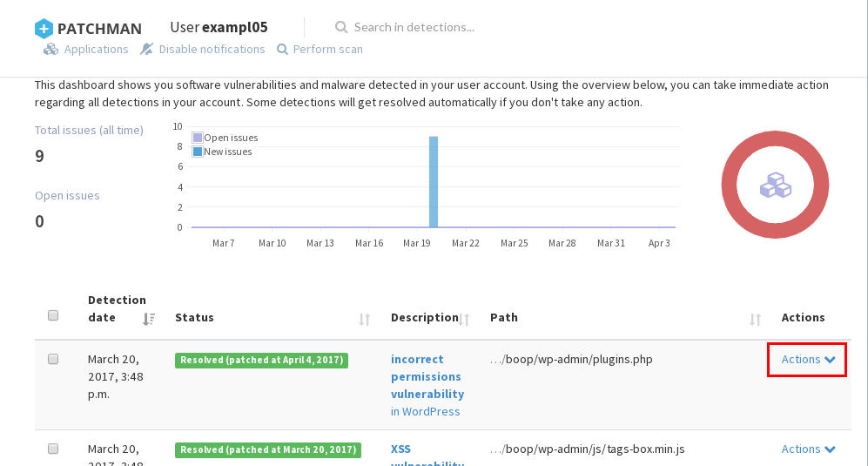
Task: Sort table by Description column arrows
Action: (465, 320)
